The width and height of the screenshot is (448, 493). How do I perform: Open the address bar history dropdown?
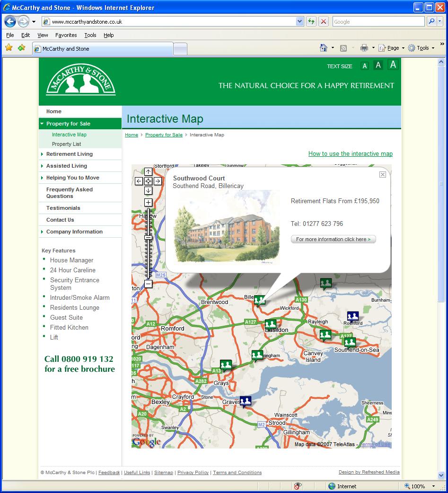tap(300, 21)
